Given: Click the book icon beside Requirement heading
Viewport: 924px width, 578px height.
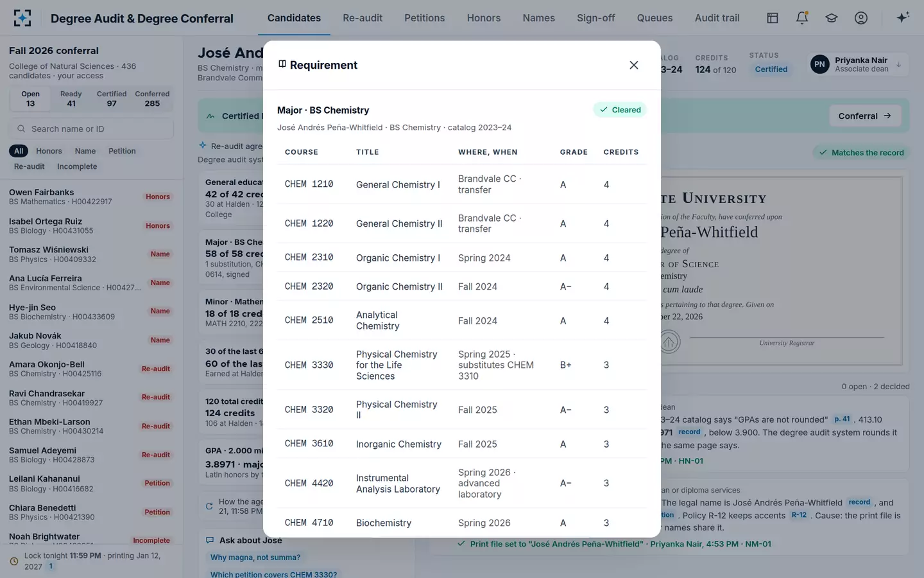Looking at the screenshot, I should (x=282, y=64).
